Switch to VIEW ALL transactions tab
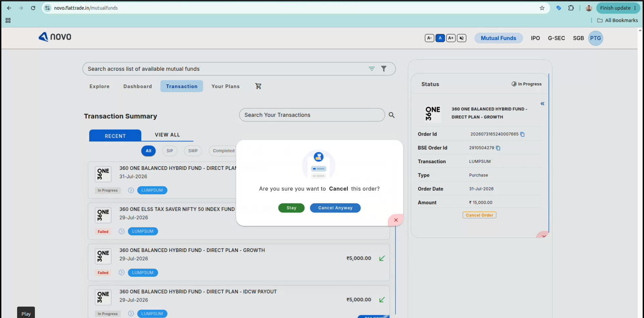The height and width of the screenshot is (318, 644). pos(167,135)
